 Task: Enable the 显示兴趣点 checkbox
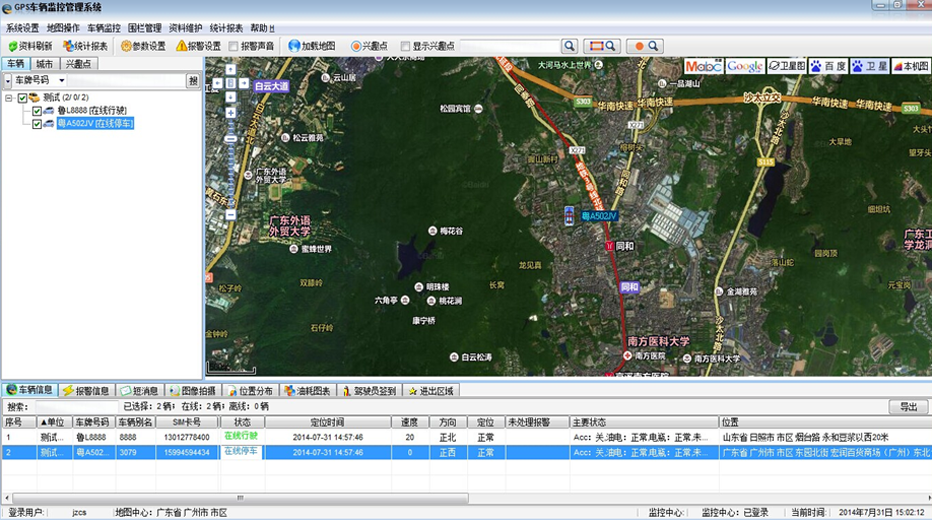point(405,46)
